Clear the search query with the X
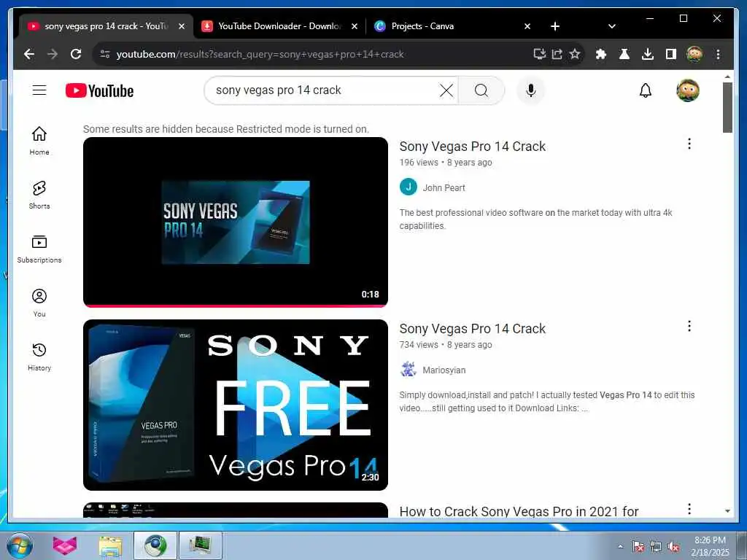Screen dimensions: 747x560 pos(446,90)
